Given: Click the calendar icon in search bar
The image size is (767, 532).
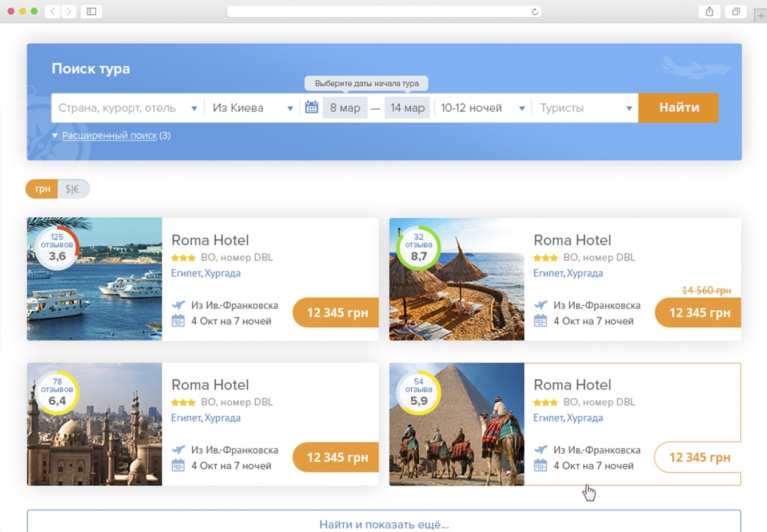Looking at the screenshot, I should click(x=311, y=107).
